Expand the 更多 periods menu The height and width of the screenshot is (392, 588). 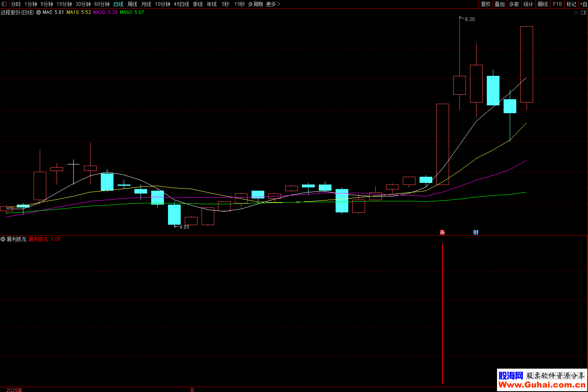point(273,4)
